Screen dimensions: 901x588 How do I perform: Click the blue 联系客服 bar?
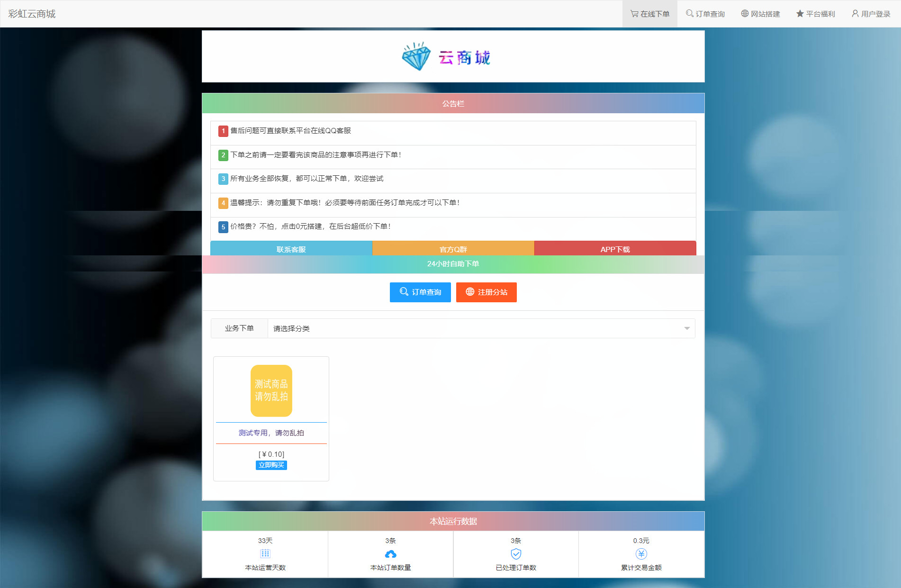pyautogui.click(x=290, y=248)
